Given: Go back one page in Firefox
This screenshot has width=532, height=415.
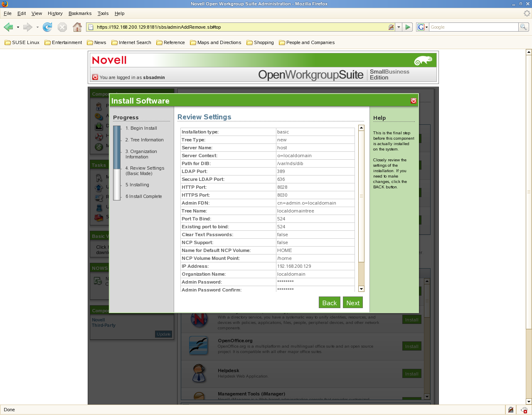Looking at the screenshot, I should [8, 27].
